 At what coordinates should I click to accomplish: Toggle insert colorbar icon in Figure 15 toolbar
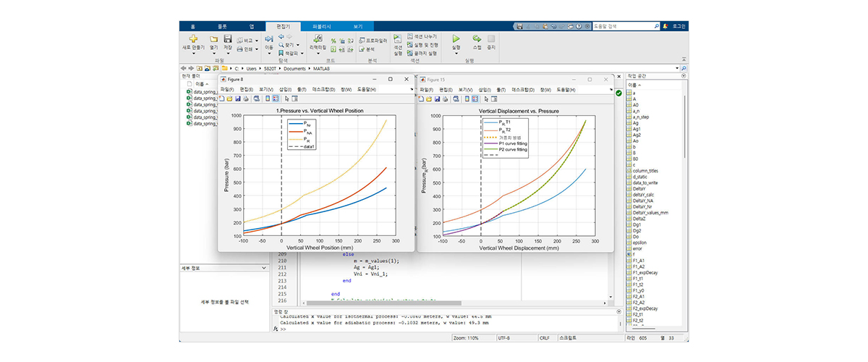click(x=467, y=98)
